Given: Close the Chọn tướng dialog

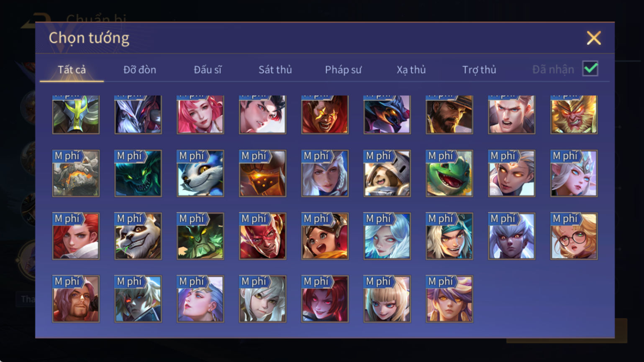Looking at the screenshot, I should pyautogui.click(x=593, y=38).
